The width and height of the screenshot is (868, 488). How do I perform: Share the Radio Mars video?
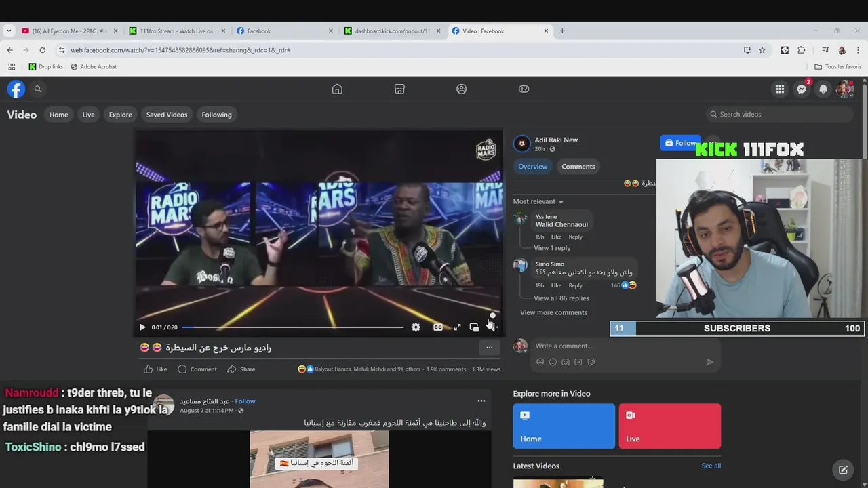click(241, 369)
